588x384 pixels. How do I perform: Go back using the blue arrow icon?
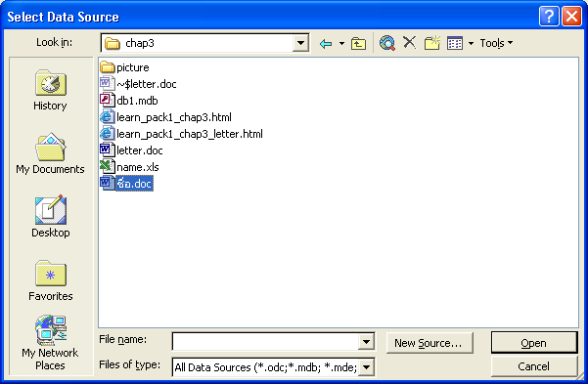point(326,44)
